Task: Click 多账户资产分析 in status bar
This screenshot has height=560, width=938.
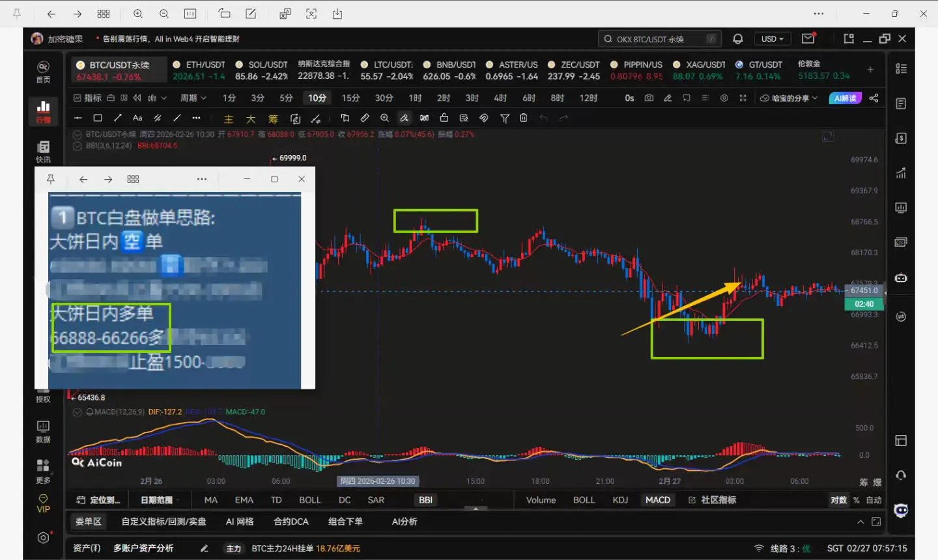Action: (x=143, y=548)
